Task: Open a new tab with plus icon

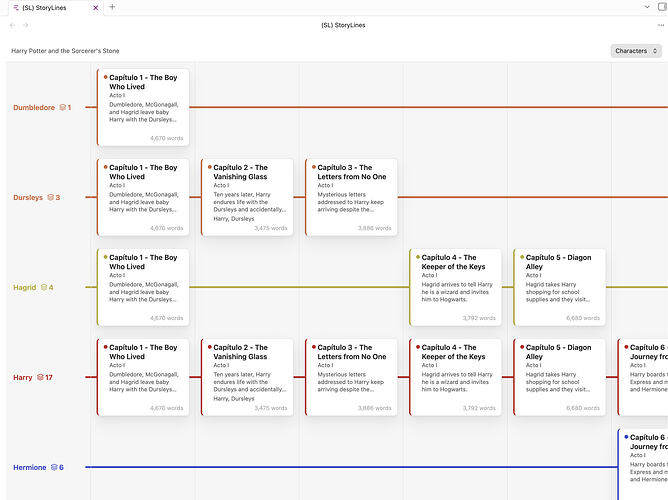Action: 112,7
